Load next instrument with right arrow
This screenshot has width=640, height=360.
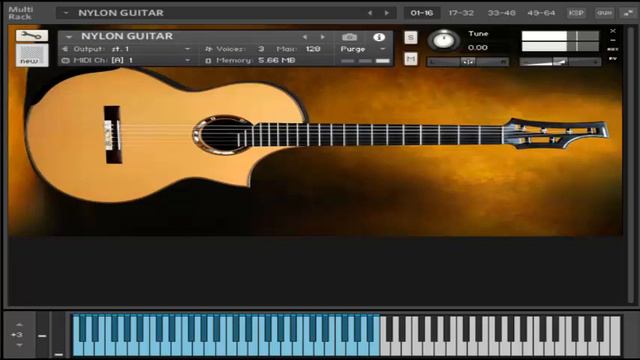pos(322,37)
